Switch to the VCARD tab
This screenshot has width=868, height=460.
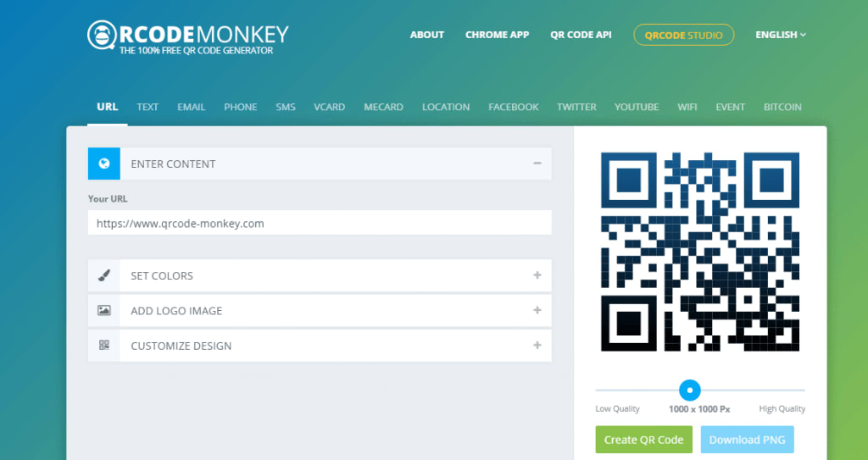tap(330, 107)
